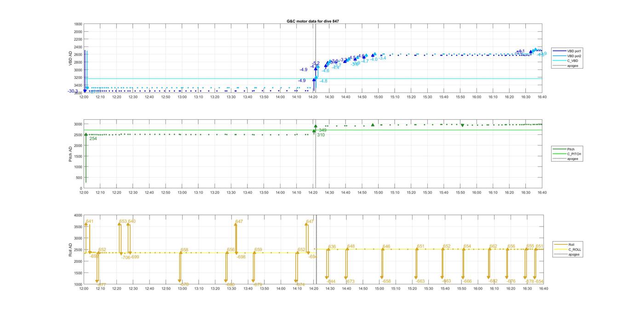Viewport: 644px width, 319px height.
Task: Click the '653' roll value label
Action: point(123,221)
